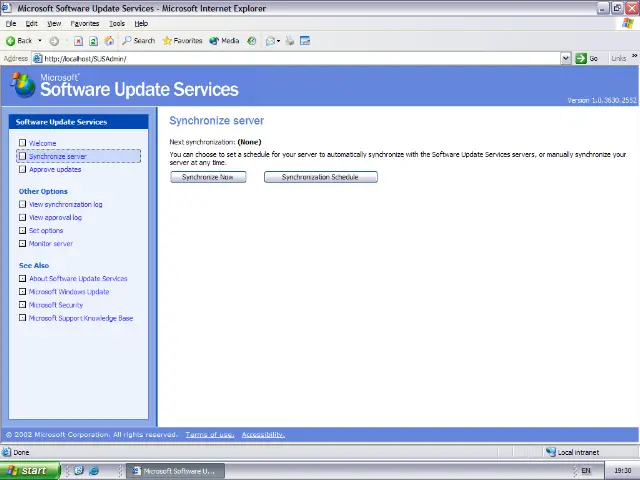This screenshot has height=480, width=640.
Task: Click the Go button beside the address bar
Action: click(x=587, y=58)
